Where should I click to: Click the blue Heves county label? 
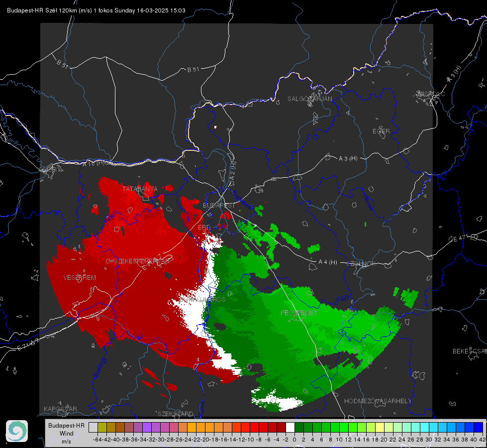point(368,203)
